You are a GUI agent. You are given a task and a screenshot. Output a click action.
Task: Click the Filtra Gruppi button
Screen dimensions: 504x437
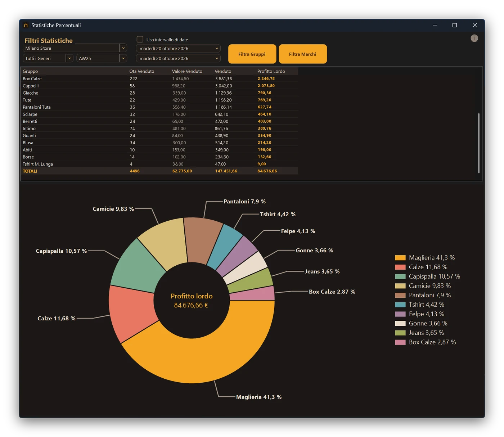(x=252, y=54)
